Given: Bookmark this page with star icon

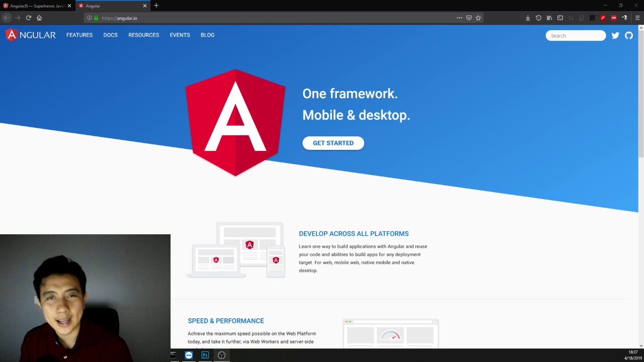Looking at the screenshot, I should click(x=478, y=18).
